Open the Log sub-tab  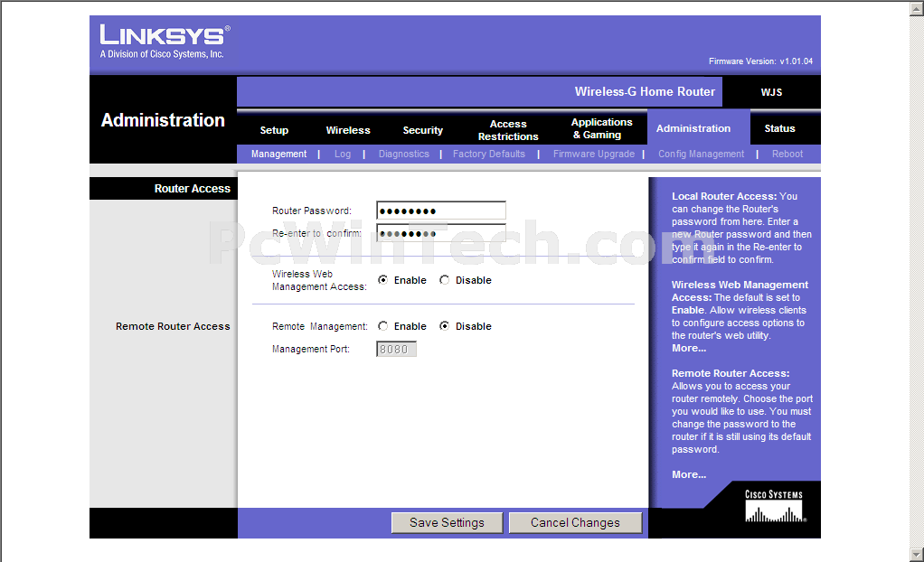pyautogui.click(x=343, y=154)
